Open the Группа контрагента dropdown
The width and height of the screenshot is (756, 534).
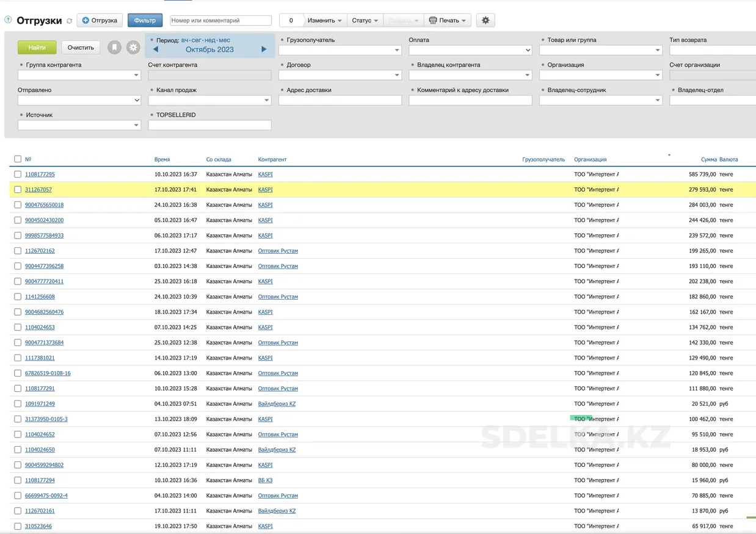[x=79, y=75]
